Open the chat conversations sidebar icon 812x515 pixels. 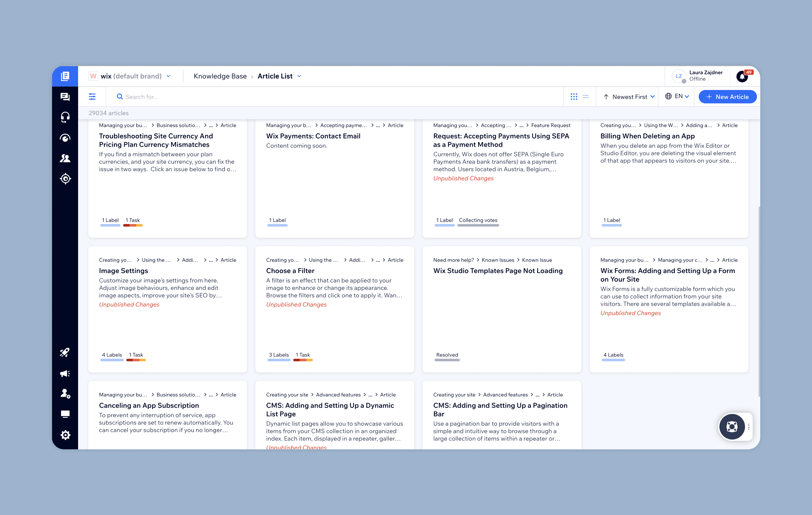[x=65, y=97]
